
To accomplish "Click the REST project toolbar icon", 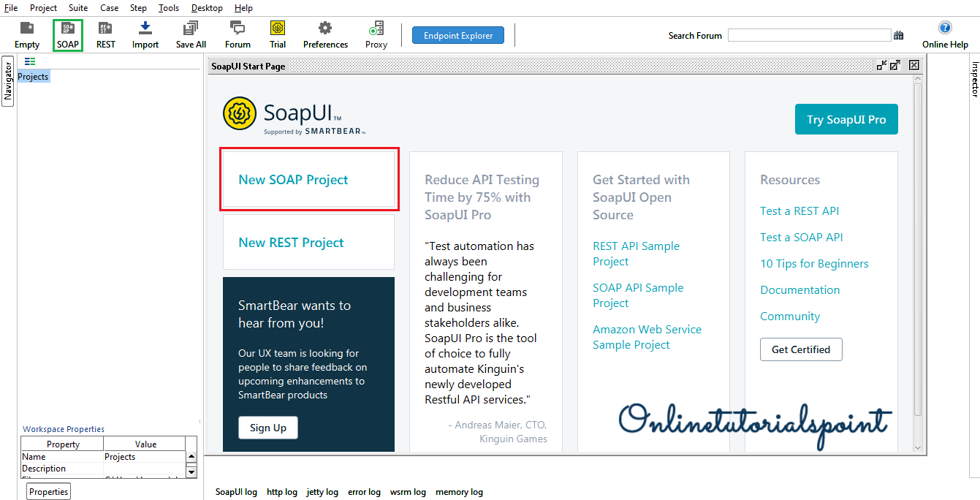I will 106,29.
